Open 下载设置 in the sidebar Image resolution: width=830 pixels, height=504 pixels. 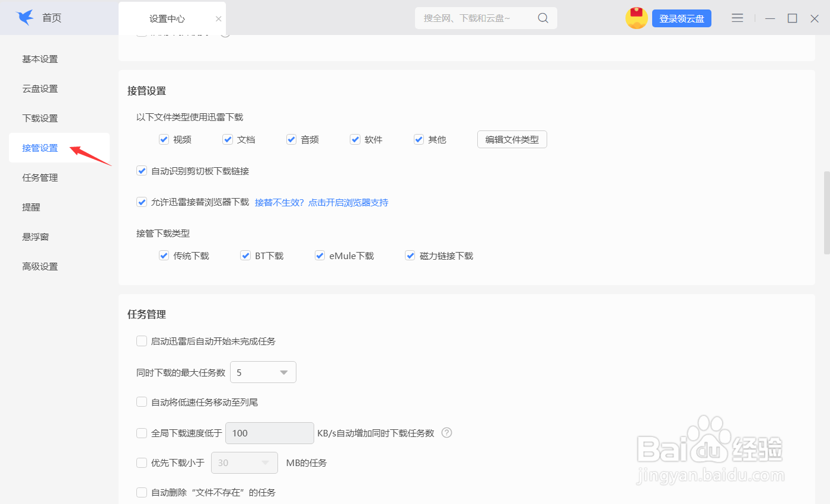pos(40,119)
